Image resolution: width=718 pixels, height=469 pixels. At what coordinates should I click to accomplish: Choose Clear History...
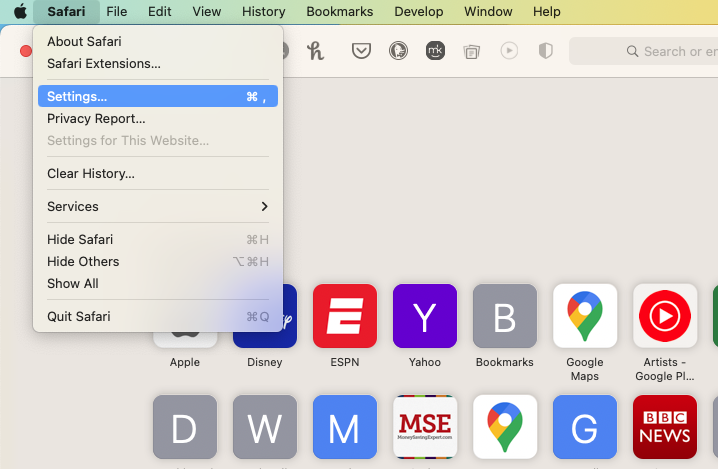pyautogui.click(x=158, y=174)
